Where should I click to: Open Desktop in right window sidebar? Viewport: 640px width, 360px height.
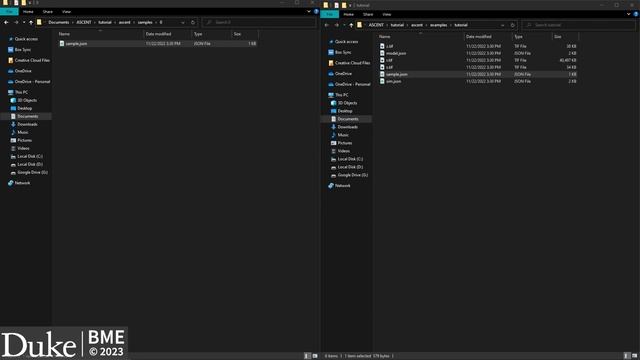point(345,111)
